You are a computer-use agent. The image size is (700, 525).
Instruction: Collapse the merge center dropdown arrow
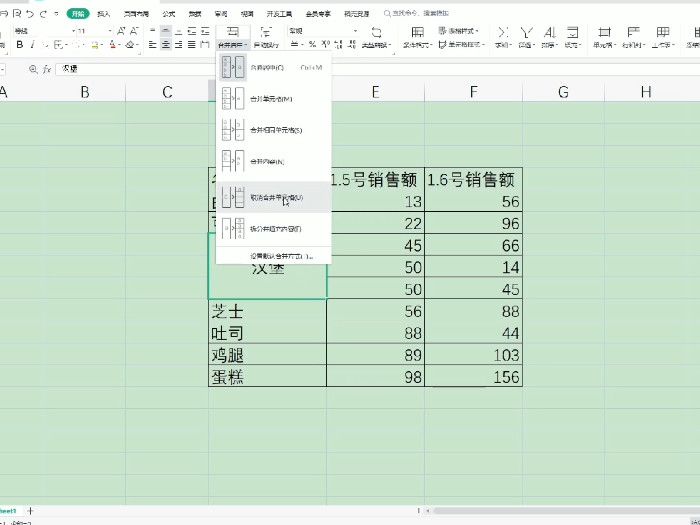246,45
